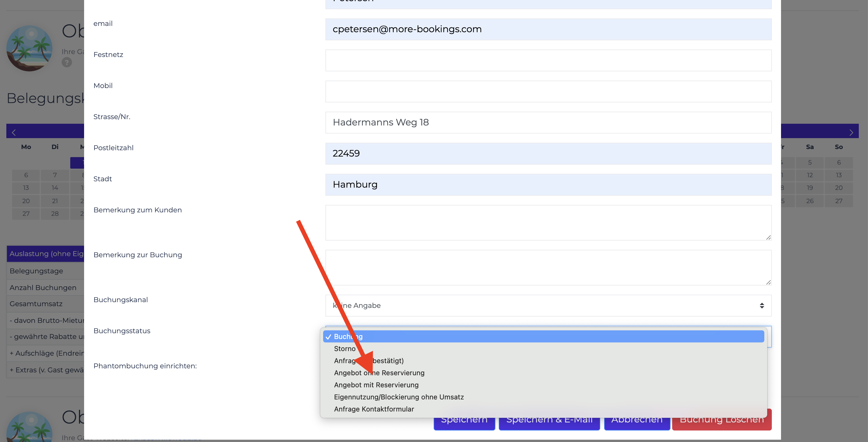Select calendar day 26 in the right calendar
Screen dimensions: 868x442
coord(809,201)
